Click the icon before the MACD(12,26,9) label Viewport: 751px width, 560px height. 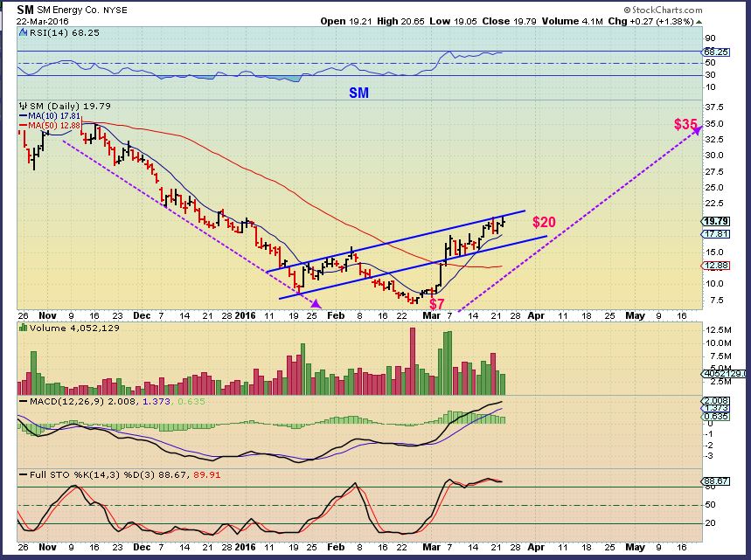click(22, 401)
